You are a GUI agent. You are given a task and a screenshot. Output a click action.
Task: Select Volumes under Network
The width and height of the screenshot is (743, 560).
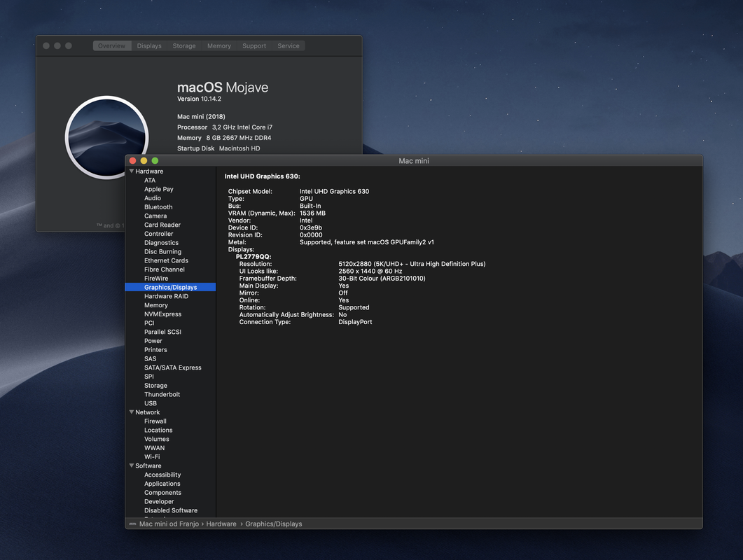point(157,439)
